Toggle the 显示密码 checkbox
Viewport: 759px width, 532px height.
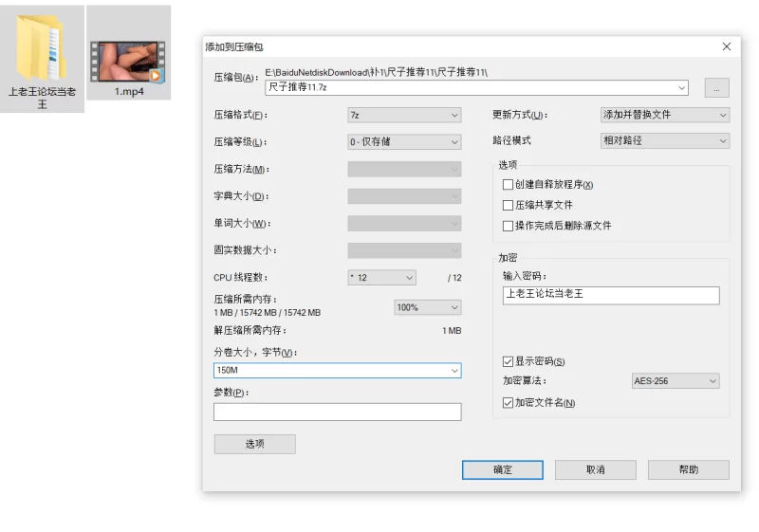coord(508,361)
